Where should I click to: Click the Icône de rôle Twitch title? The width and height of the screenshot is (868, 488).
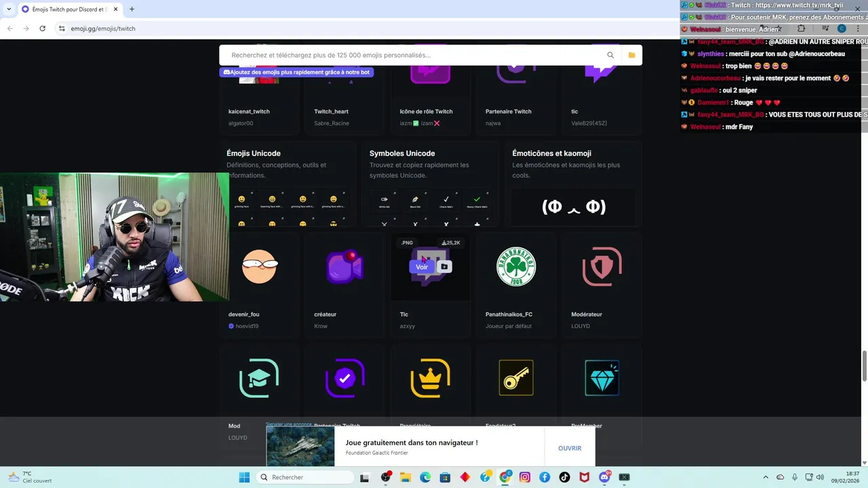(426, 111)
